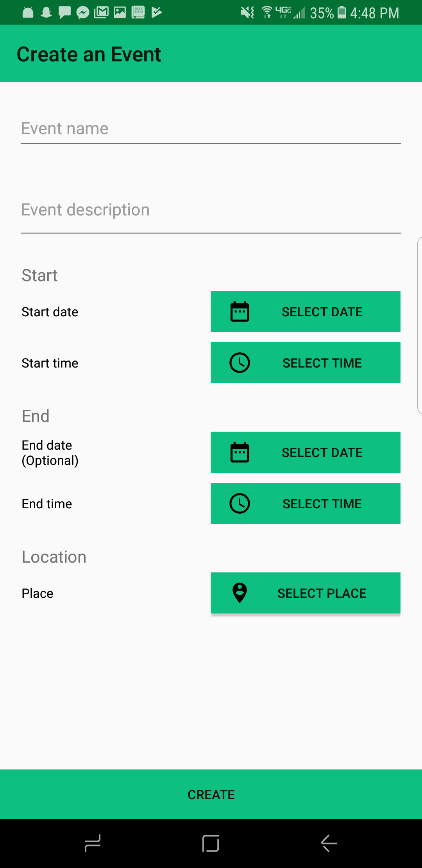This screenshot has width=422, height=868.
Task: Tap the battery indicator in status bar
Action: tap(342, 13)
